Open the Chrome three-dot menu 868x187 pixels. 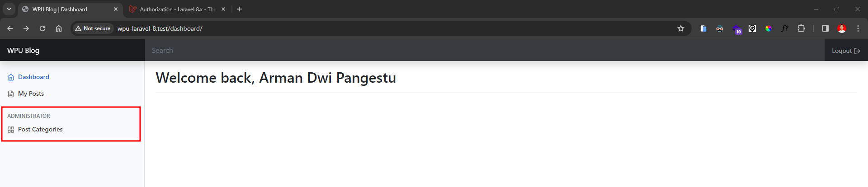pyautogui.click(x=858, y=28)
